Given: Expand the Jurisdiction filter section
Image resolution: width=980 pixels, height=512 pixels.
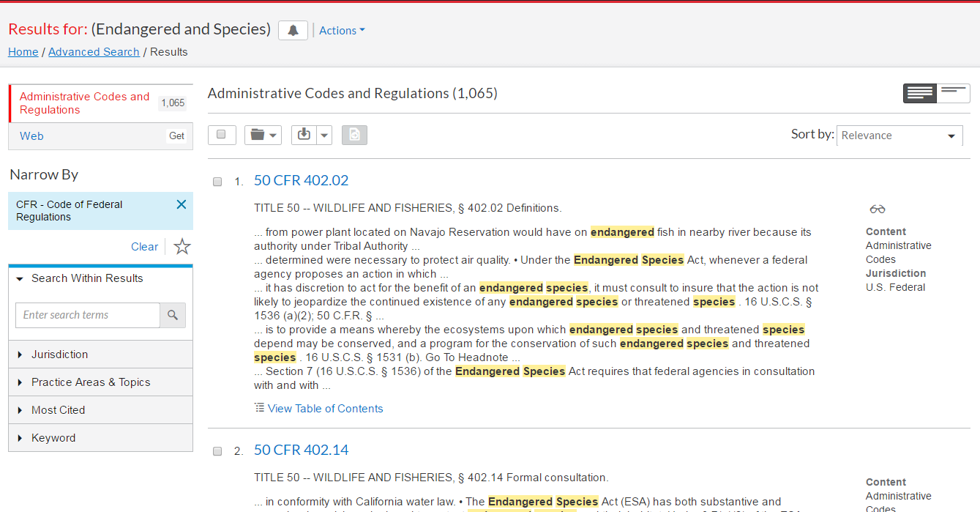Looking at the screenshot, I should click(x=60, y=354).
